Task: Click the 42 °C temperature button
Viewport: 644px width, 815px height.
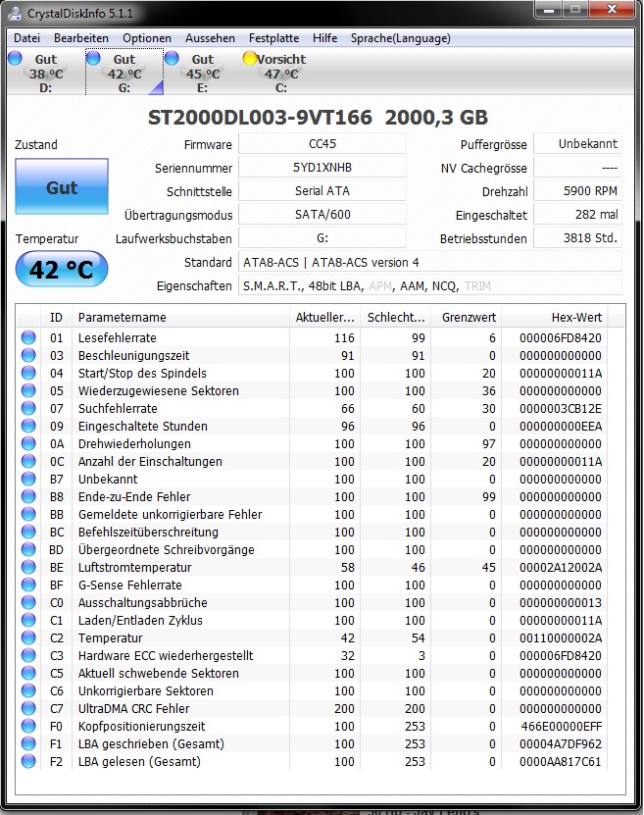Action: (x=62, y=270)
